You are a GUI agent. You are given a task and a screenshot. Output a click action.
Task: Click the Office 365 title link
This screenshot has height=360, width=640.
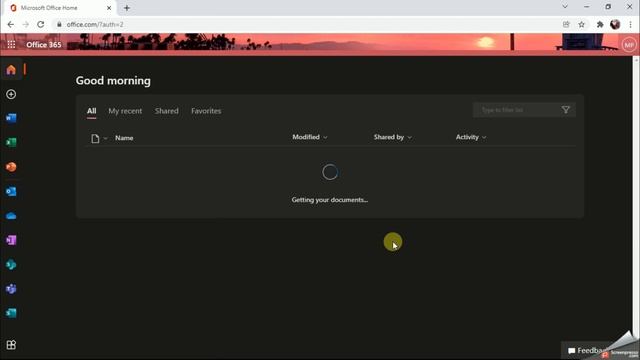44,44
